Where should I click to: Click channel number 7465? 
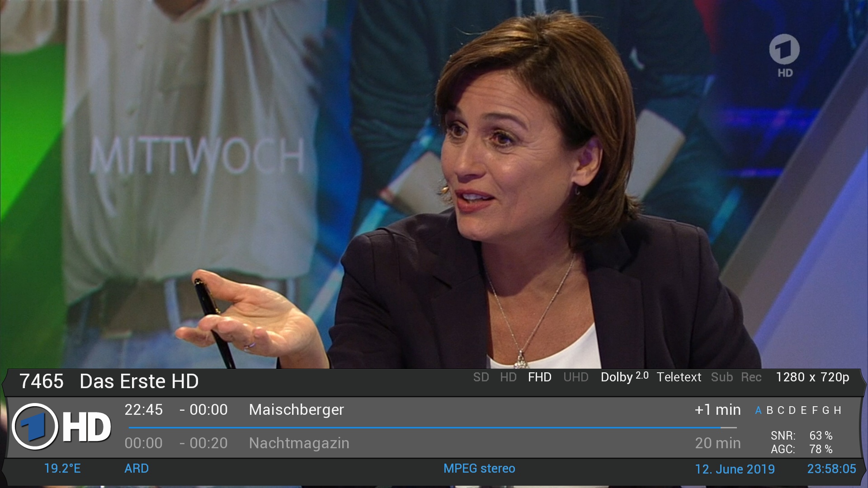tap(42, 381)
